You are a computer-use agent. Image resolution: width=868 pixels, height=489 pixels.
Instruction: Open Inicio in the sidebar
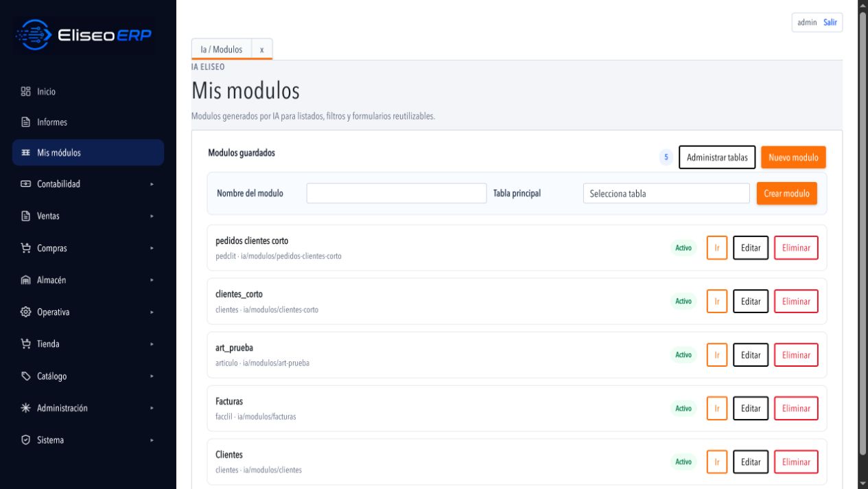[x=88, y=91]
